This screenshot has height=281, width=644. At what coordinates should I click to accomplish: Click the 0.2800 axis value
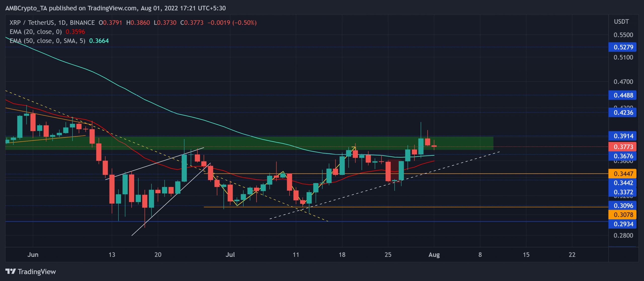point(623,235)
